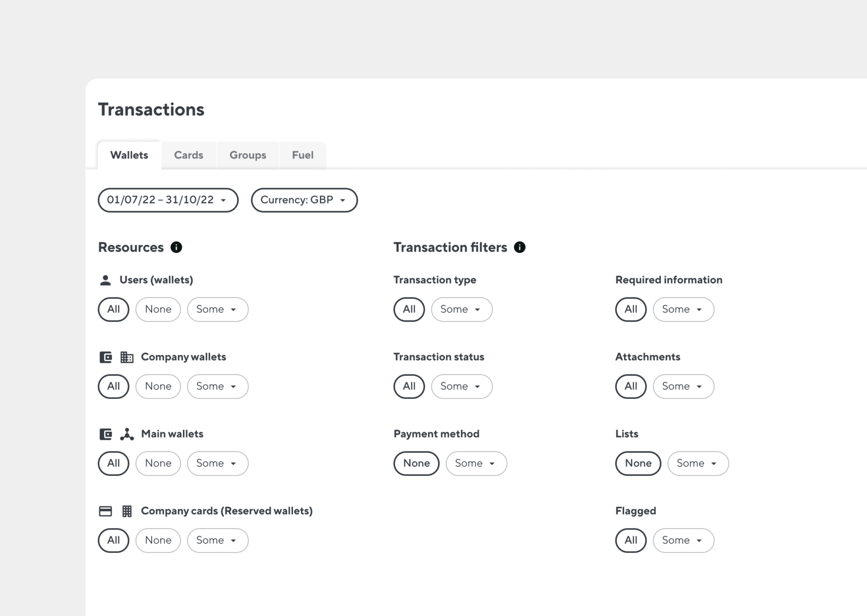Expand Some dropdown under Company wallets
The height and width of the screenshot is (616, 867).
coord(217,386)
